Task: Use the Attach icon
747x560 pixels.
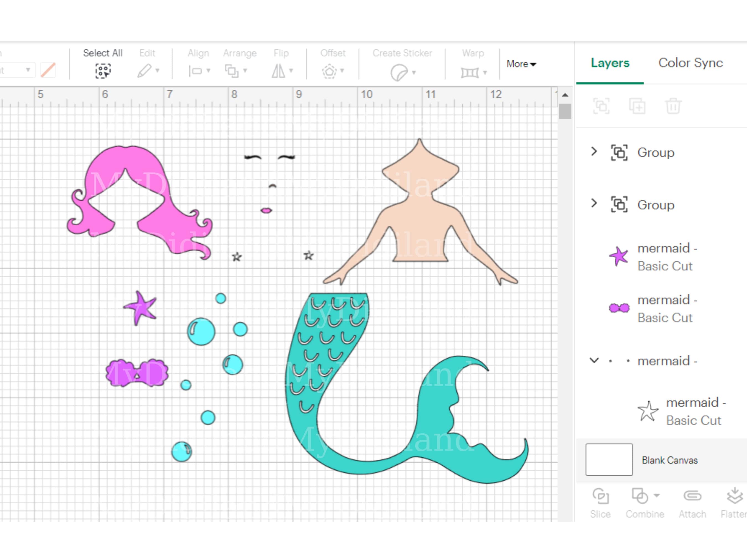Action: 692,496
